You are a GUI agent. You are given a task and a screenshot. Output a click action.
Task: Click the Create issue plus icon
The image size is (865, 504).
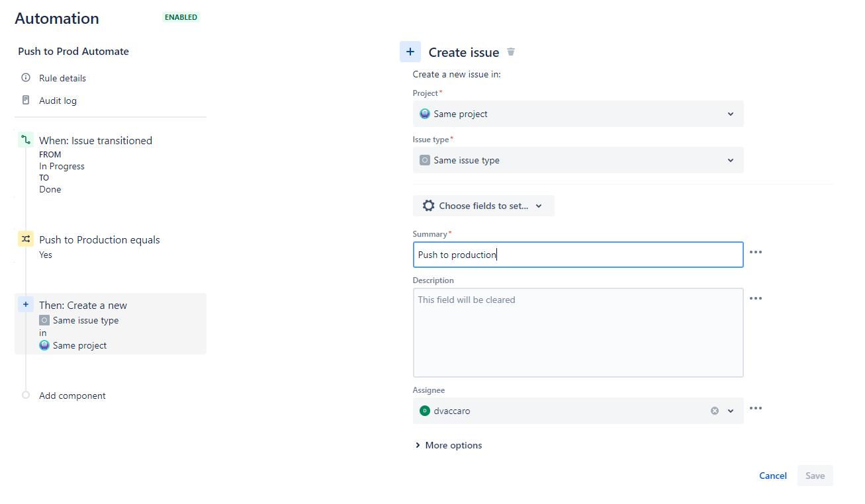(x=410, y=51)
